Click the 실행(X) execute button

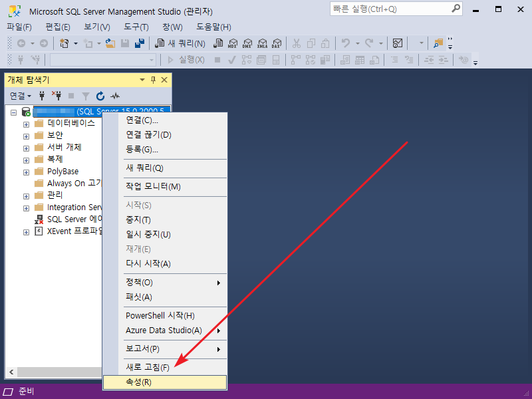186,60
